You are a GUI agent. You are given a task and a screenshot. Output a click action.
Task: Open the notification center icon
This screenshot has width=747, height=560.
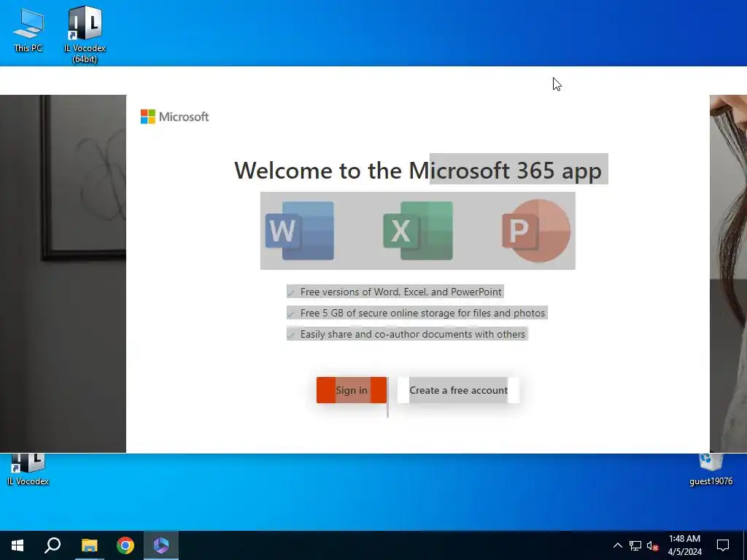[723, 545]
